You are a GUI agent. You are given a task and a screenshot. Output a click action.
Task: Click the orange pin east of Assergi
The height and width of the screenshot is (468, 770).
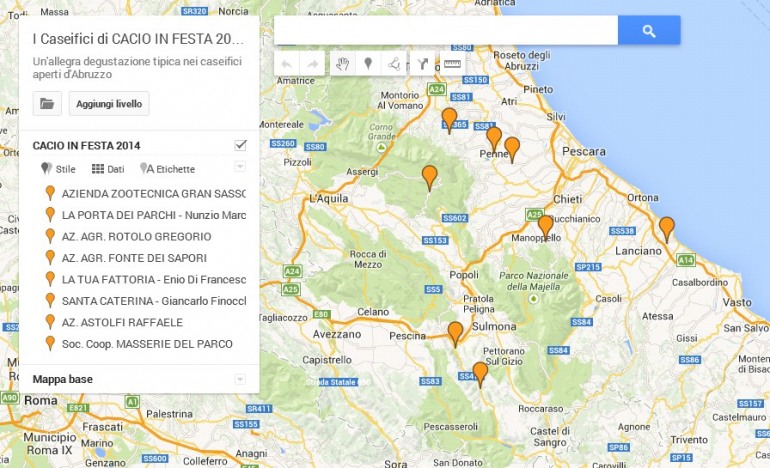point(430,176)
